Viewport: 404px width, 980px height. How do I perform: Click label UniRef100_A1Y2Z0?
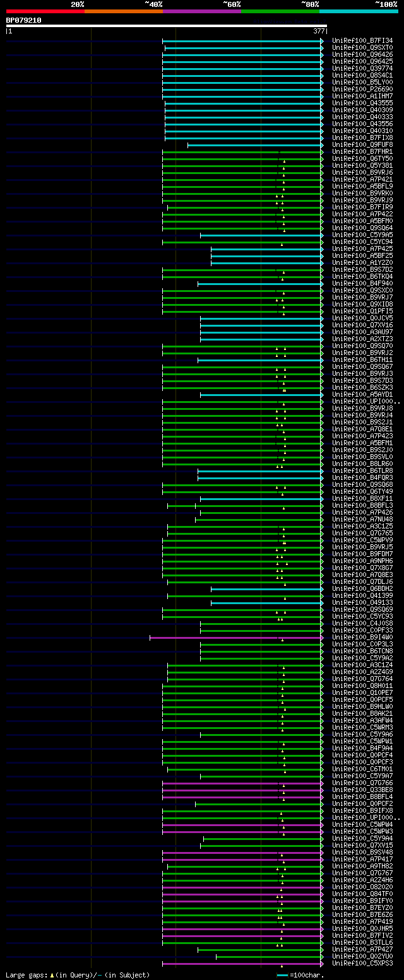click(362, 263)
